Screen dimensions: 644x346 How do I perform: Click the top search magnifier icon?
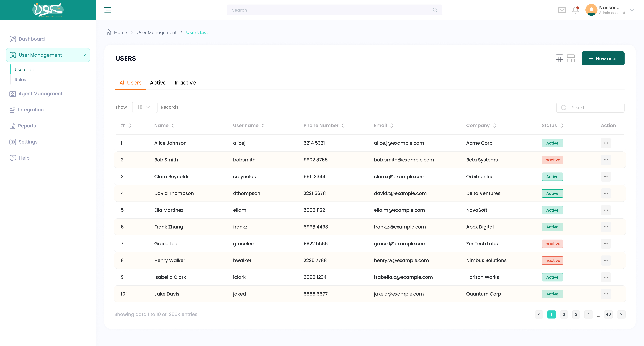(435, 10)
